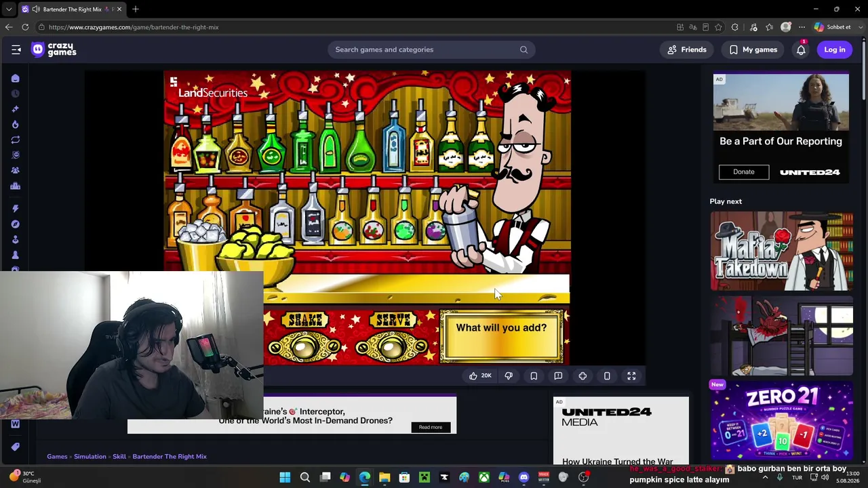The width and height of the screenshot is (868, 488).
Task: Open the red monster bunk-bed game thumbnail
Action: click(x=781, y=335)
